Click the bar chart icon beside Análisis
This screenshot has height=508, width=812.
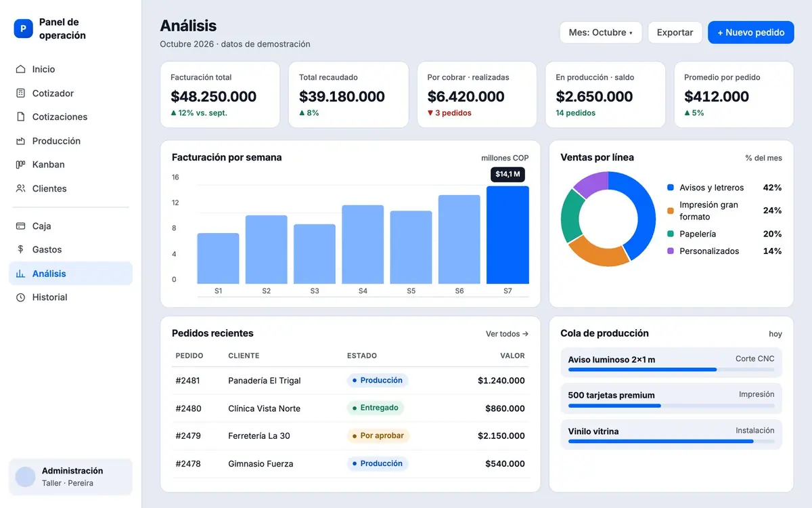point(20,274)
